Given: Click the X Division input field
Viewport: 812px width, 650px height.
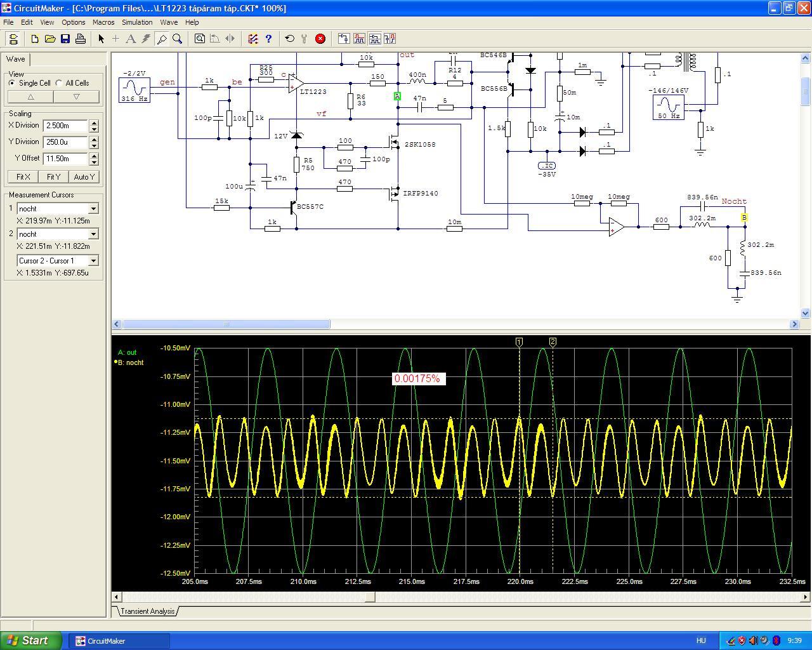Looking at the screenshot, I should point(65,126).
